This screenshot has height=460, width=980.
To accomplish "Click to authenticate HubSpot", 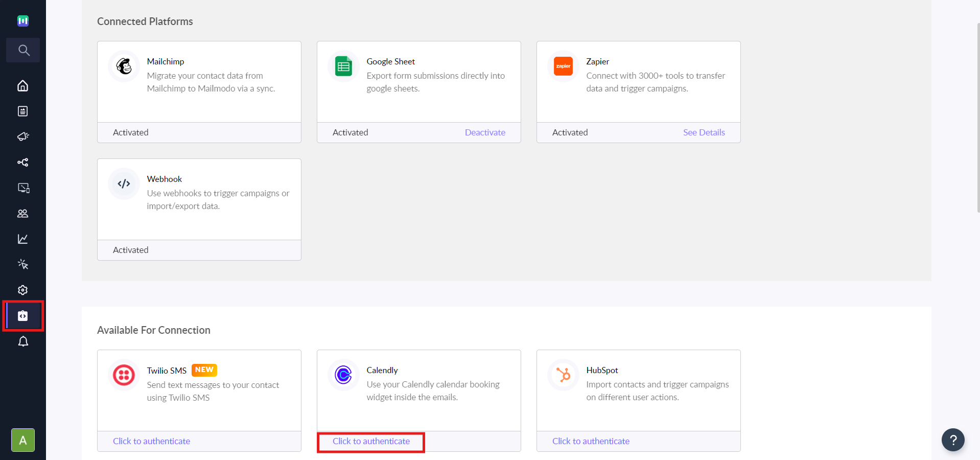I will [x=591, y=441].
